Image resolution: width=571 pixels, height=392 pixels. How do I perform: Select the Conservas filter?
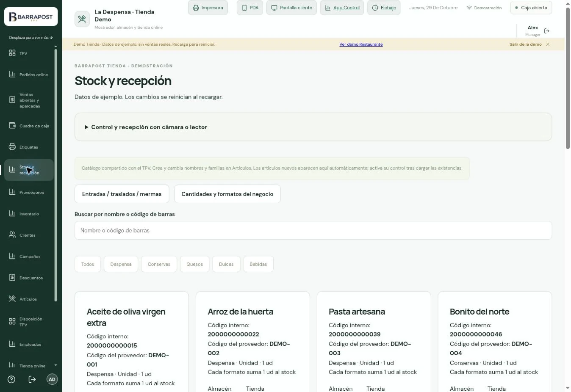coord(159,264)
